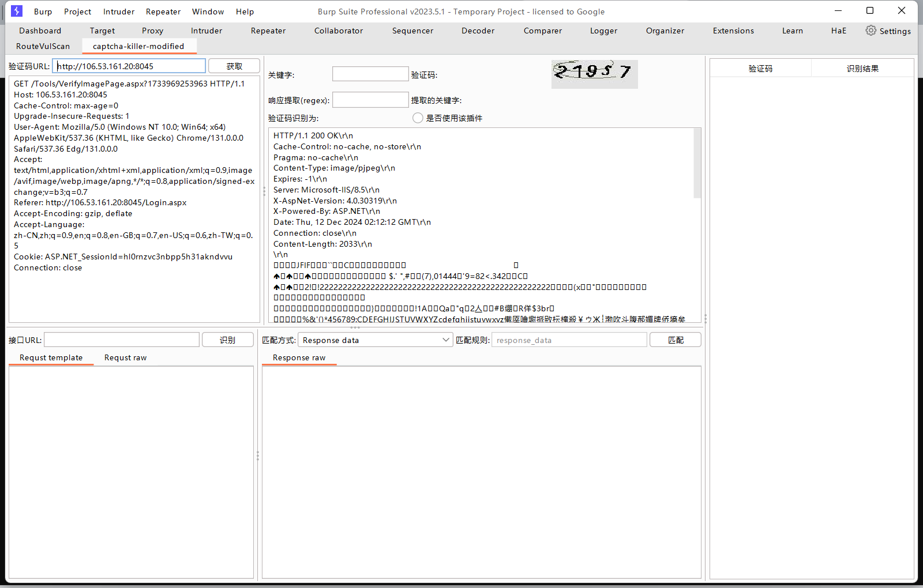This screenshot has height=588, width=923.
Task: Open the Intruder menu in menu bar
Action: coord(119,12)
